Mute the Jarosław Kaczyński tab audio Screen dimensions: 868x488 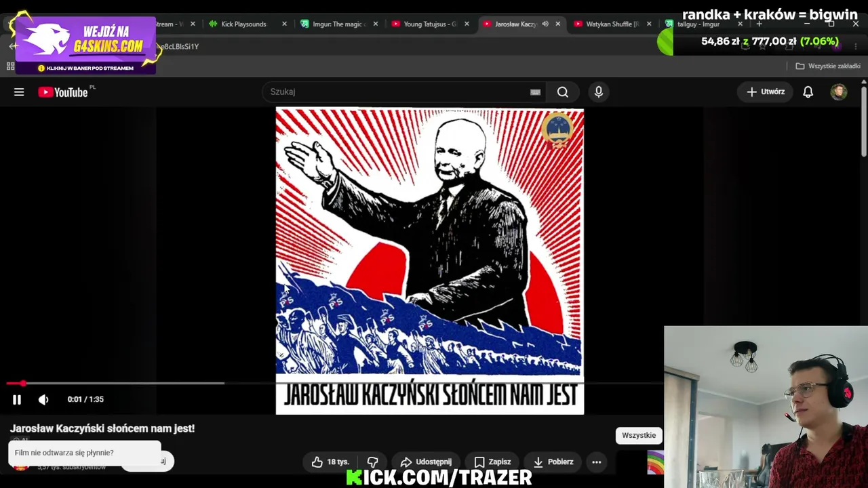[x=545, y=24]
